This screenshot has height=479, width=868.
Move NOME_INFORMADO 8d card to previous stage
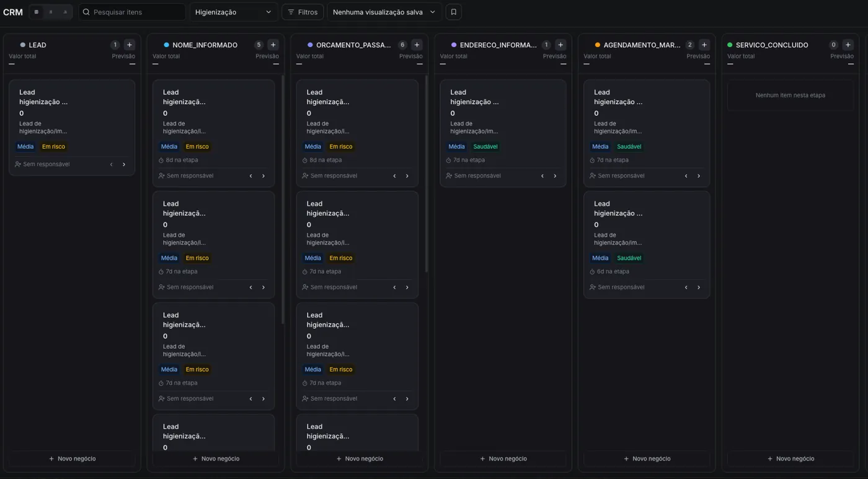[251, 176]
